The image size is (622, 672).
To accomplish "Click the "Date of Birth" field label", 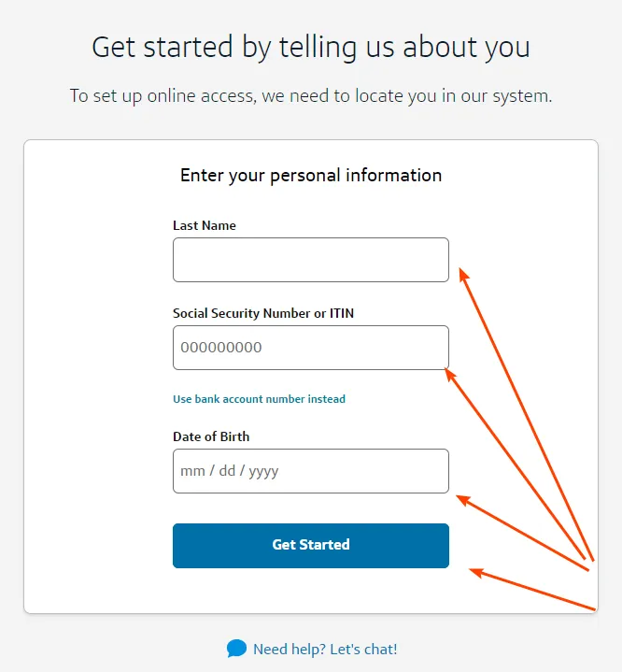I will [x=211, y=436].
